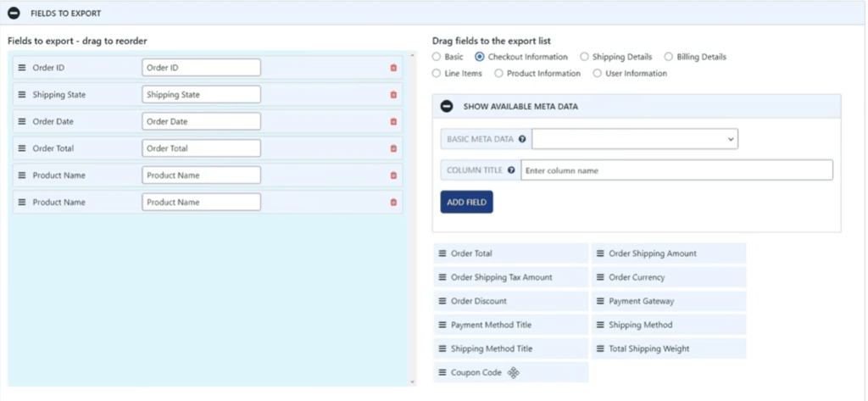Delete the Order ID export field
Viewport: 868px width, 401px height.
point(393,68)
